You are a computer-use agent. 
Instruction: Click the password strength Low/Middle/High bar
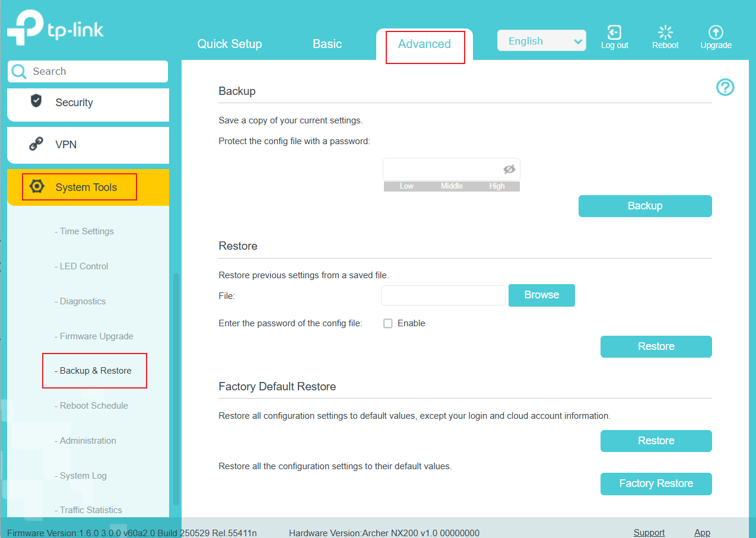[452, 186]
